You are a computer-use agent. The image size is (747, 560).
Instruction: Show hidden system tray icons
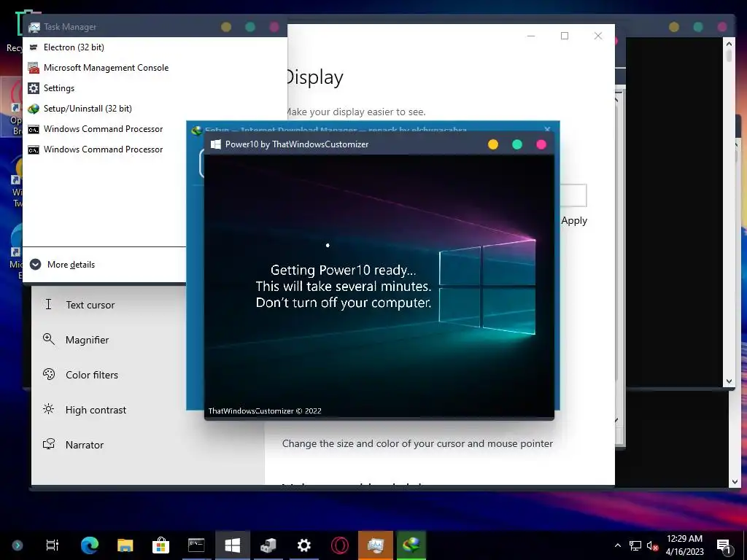coord(618,545)
